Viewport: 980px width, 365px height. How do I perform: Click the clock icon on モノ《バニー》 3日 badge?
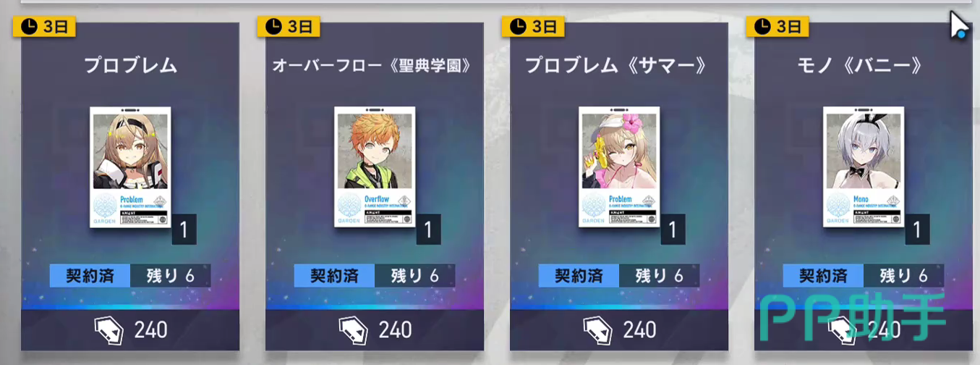(x=762, y=27)
